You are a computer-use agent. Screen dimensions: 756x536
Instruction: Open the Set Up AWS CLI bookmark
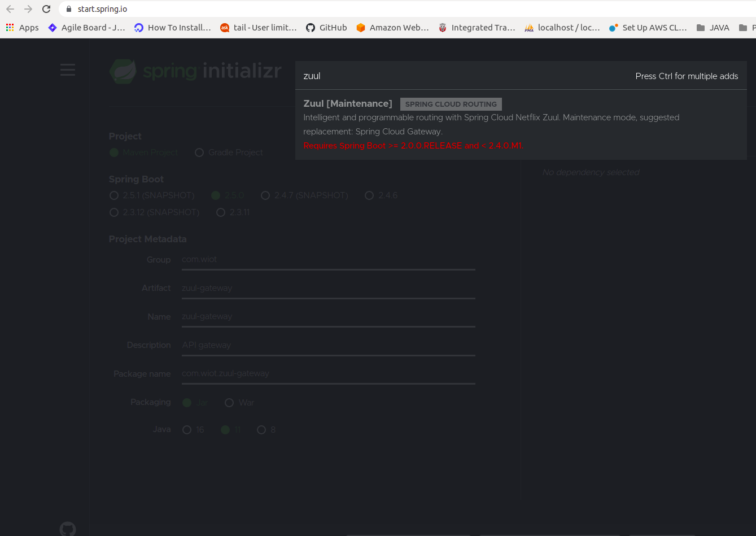click(x=648, y=27)
